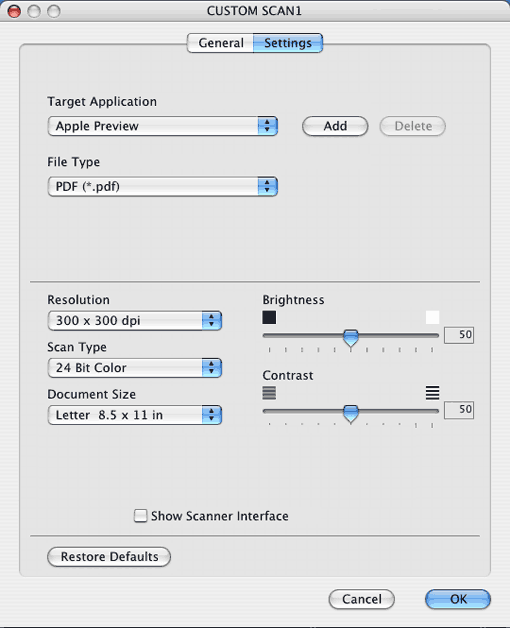The height and width of the screenshot is (628, 510).
Task: Click the Brightness slider thumb
Action: [x=351, y=338]
